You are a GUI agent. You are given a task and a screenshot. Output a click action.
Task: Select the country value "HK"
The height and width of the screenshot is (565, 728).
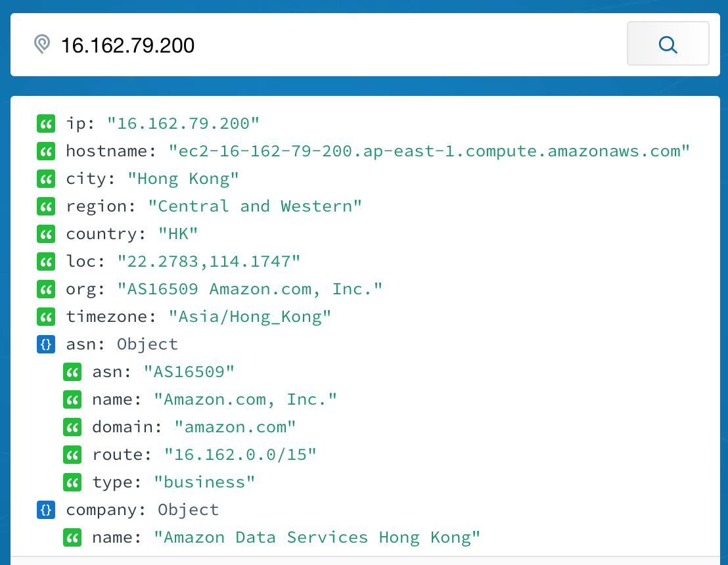178,234
